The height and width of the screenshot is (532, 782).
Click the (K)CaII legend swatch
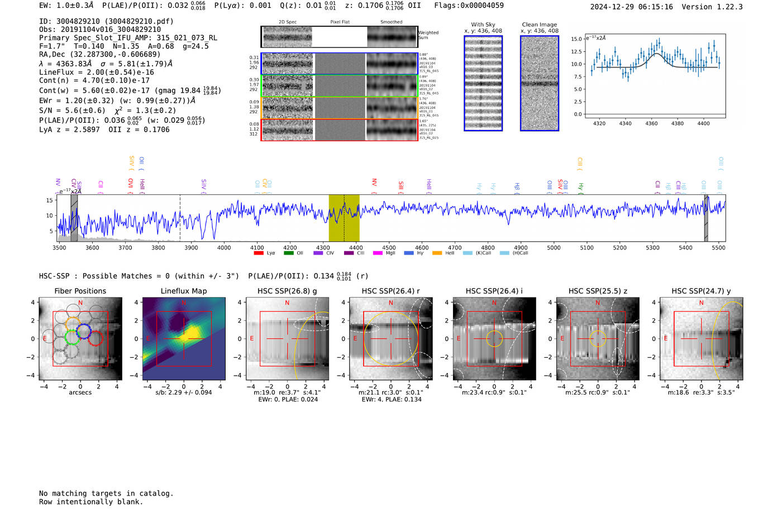468,253
